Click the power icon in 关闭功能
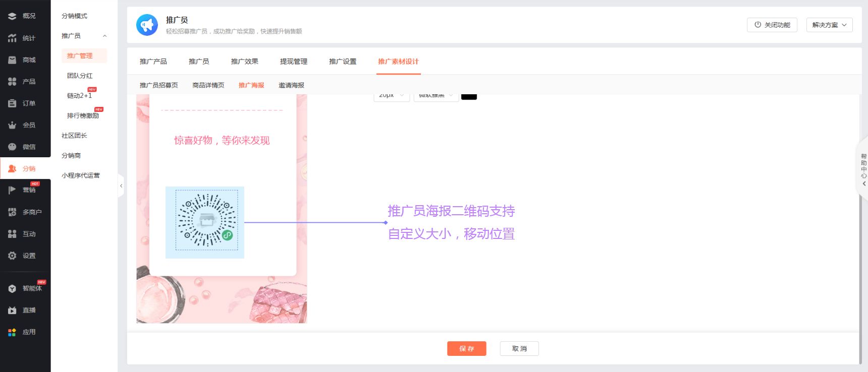The width and height of the screenshot is (868, 372). 757,25
